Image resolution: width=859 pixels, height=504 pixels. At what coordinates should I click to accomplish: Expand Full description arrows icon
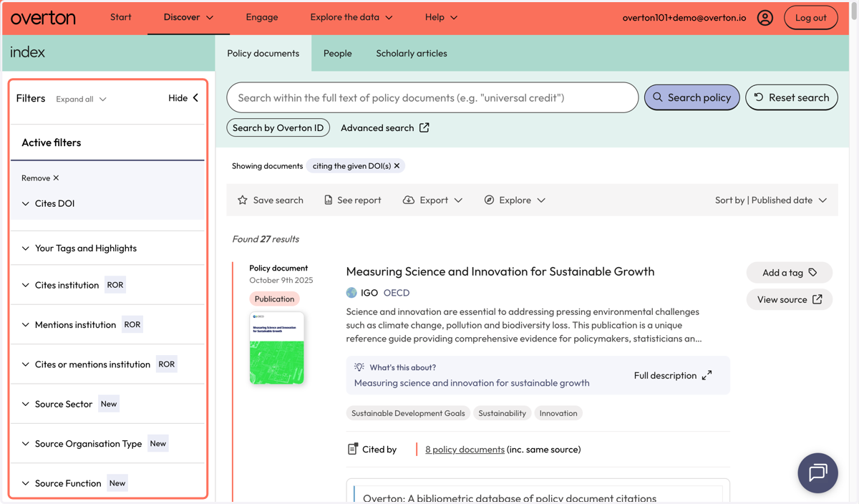tap(707, 375)
